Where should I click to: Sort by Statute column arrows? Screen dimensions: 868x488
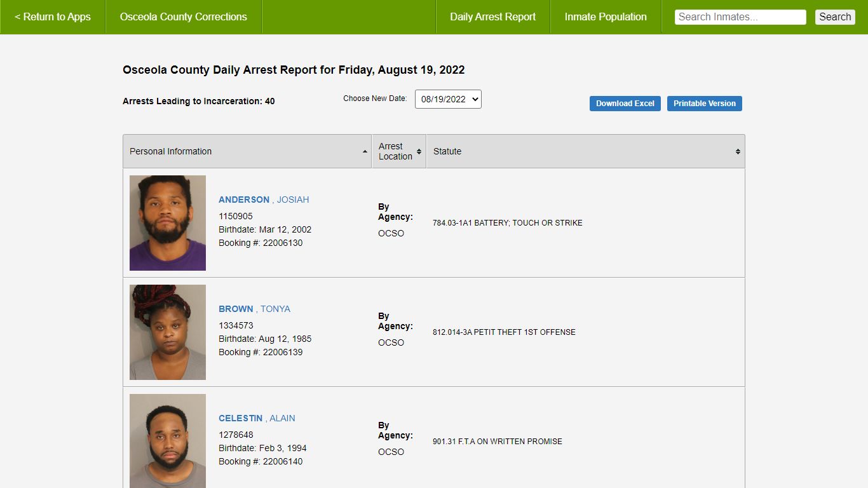click(738, 151)
